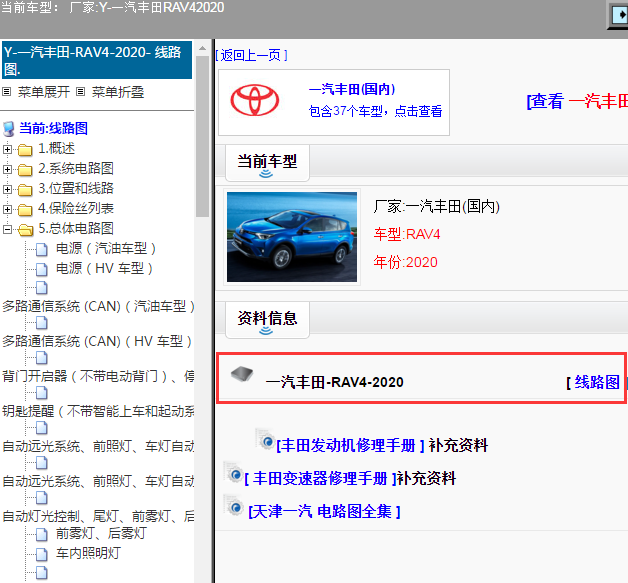Click the document icon above 背门开启器 entry
628x583 pixels.
(x=42, y=358)
